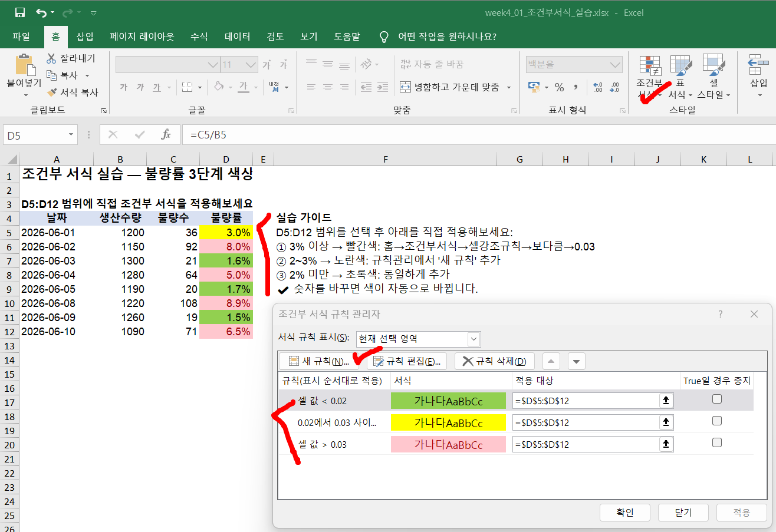Click decrease decimal icon

click(x=614, y=87)
